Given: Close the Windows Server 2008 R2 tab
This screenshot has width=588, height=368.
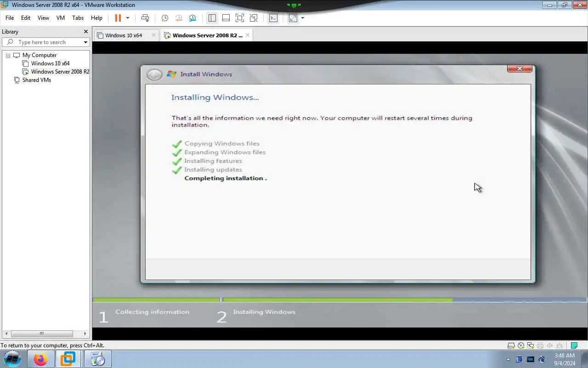Looking at the screenshot, I should (x=248, y=35).
